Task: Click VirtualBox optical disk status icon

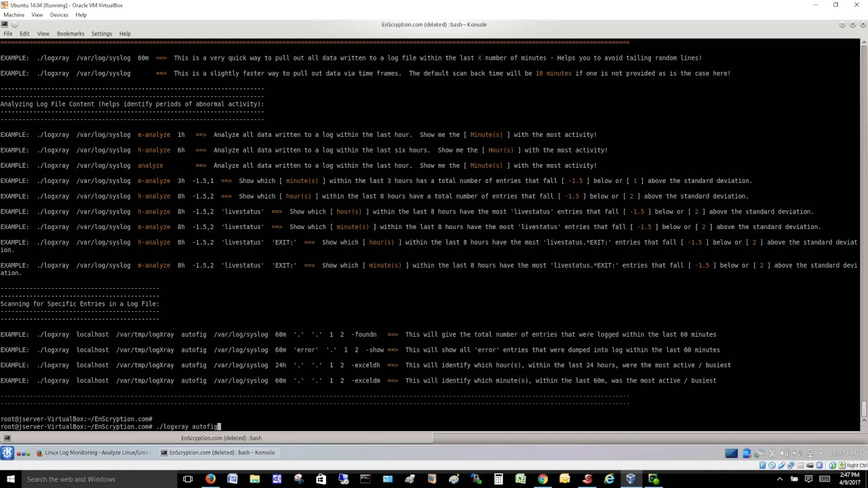Action: coord(771,465)
